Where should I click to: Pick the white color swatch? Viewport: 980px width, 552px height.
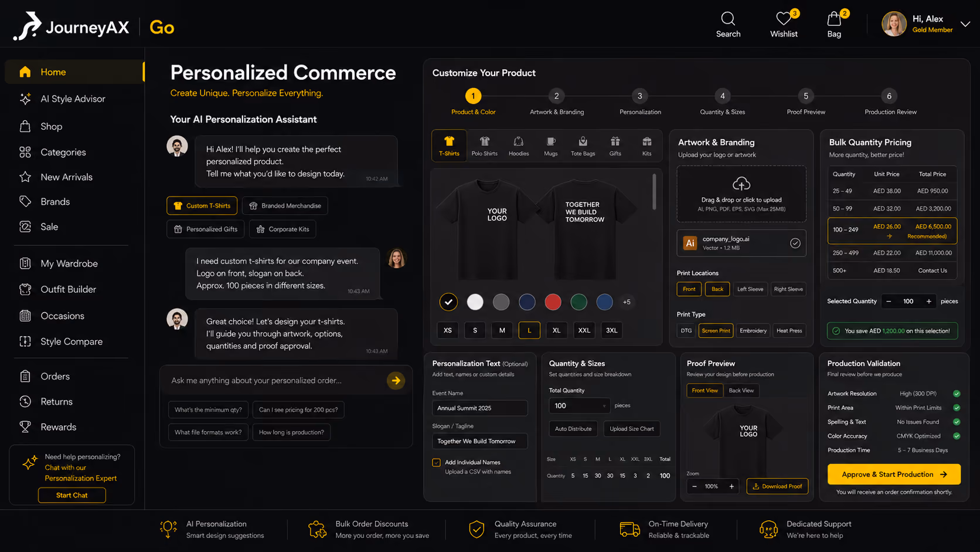[x=475, y=302]
